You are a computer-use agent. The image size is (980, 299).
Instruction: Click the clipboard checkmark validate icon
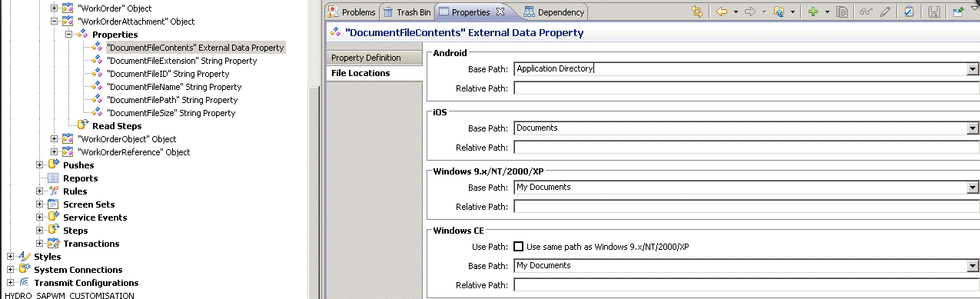pos(909,12)
